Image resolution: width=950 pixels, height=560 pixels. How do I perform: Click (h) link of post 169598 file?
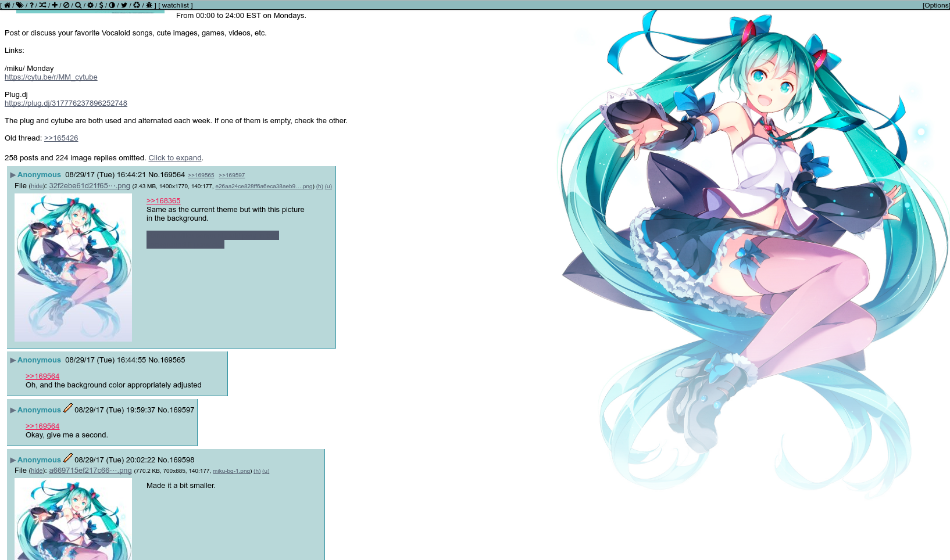point(257,471)
